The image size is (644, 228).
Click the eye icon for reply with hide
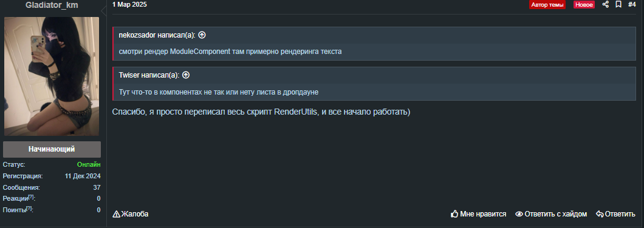[x=519, y=214]
